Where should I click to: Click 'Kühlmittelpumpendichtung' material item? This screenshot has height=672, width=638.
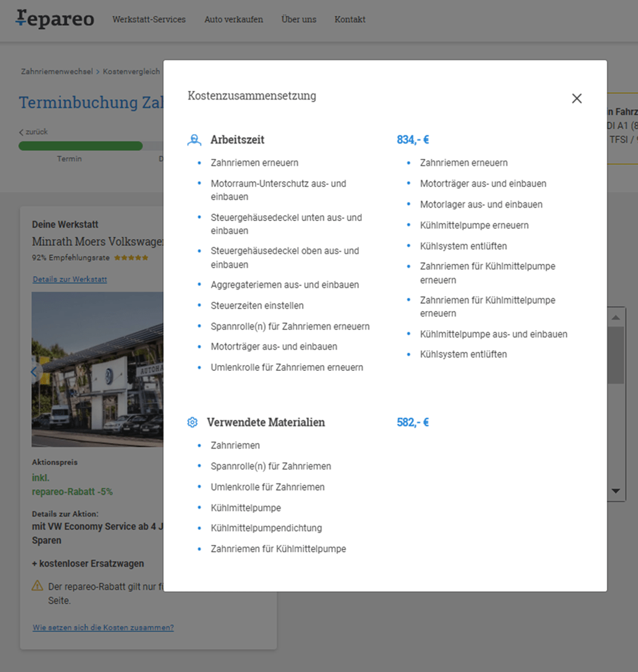pos(266,528)
